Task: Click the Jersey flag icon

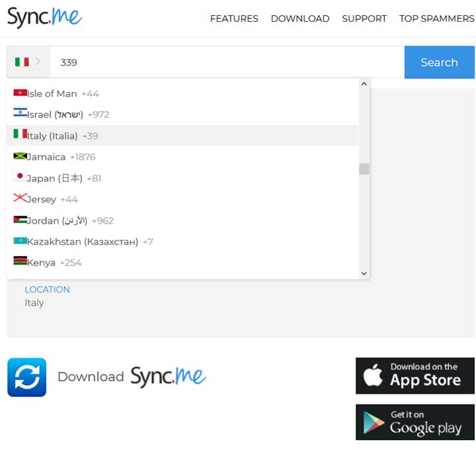Action: point(20,198)
